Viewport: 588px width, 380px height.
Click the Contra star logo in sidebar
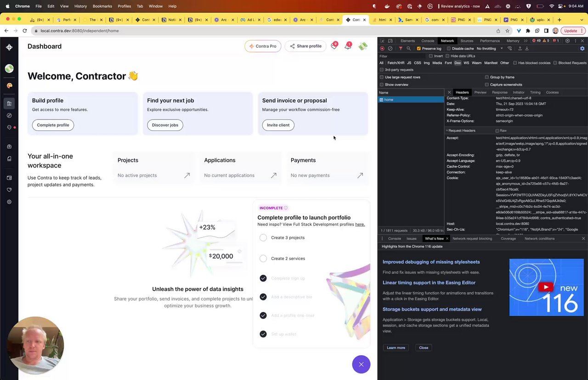click(x=9, y=47)
